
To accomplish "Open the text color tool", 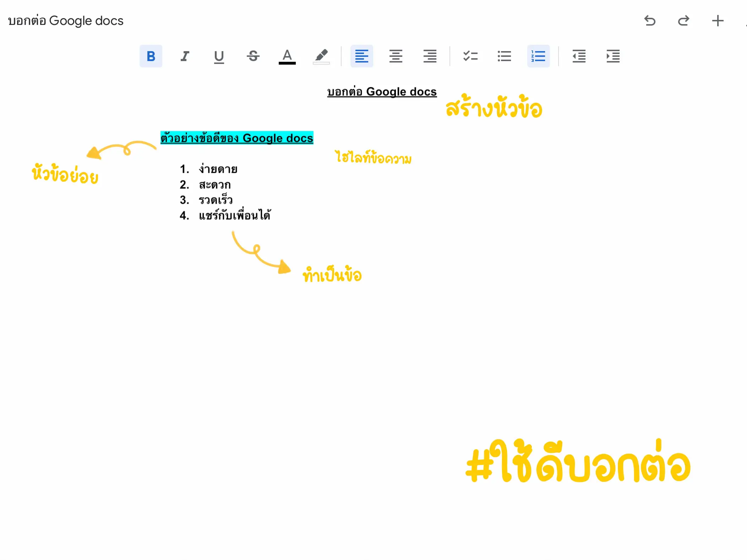I will (287, 56).
